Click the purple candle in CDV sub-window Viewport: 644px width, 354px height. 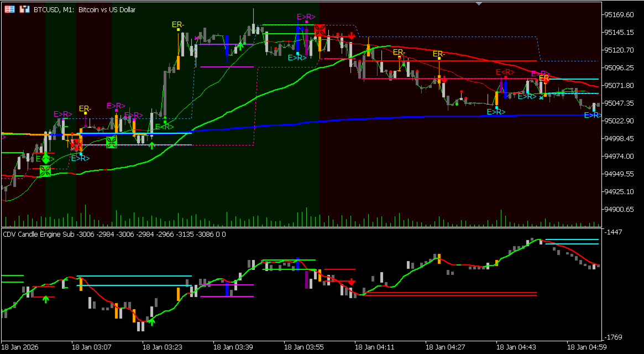(307, 279)
